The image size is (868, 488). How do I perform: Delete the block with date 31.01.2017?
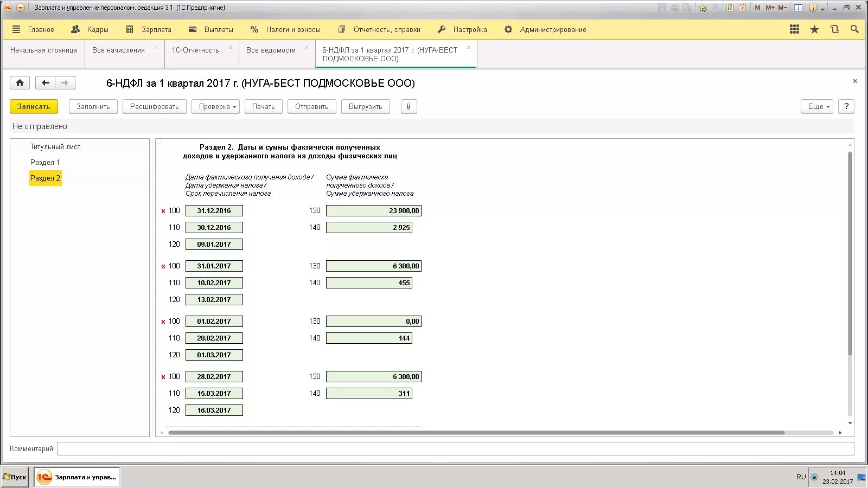[163, 266]
